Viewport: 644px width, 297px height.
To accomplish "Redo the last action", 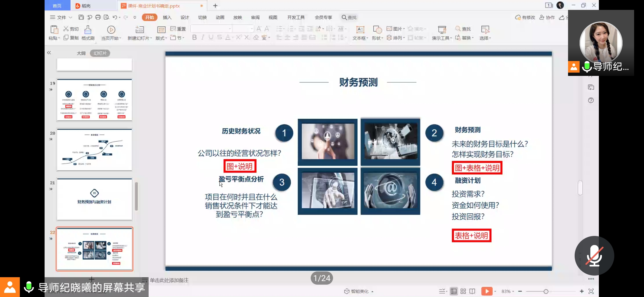I will point(126,17).
